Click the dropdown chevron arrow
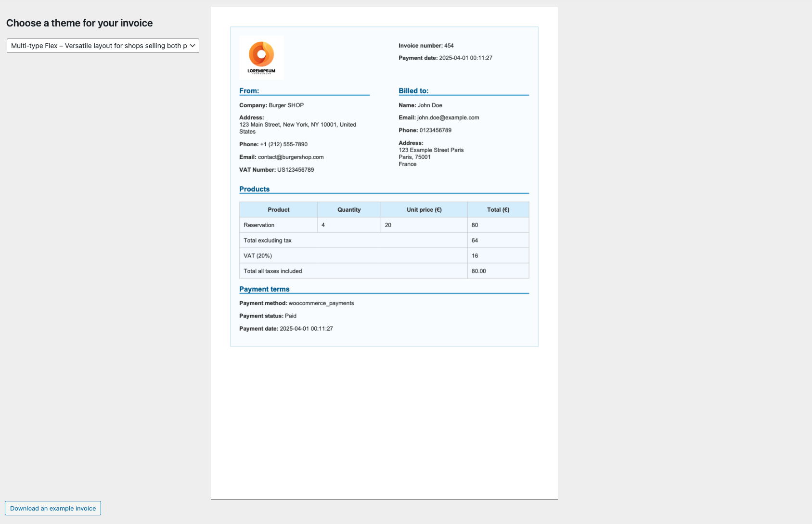 [193, 46]
